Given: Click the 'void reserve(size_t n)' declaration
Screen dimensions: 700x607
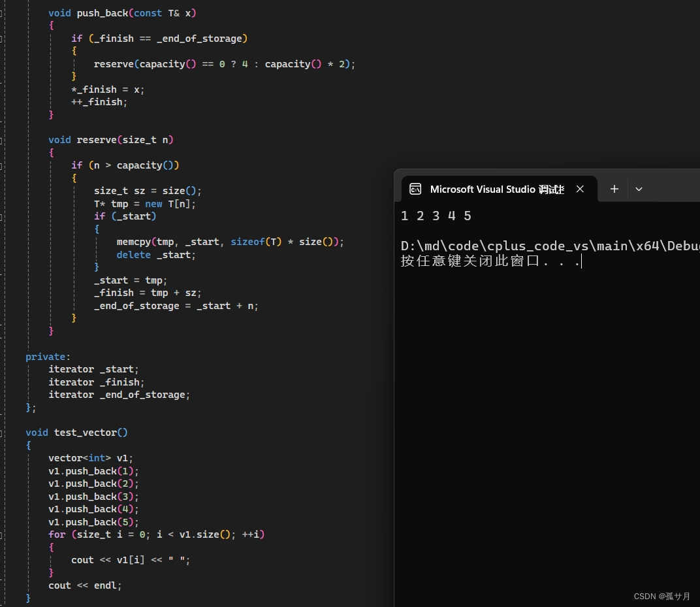Looking at the screenshot, I should [111, 140].
